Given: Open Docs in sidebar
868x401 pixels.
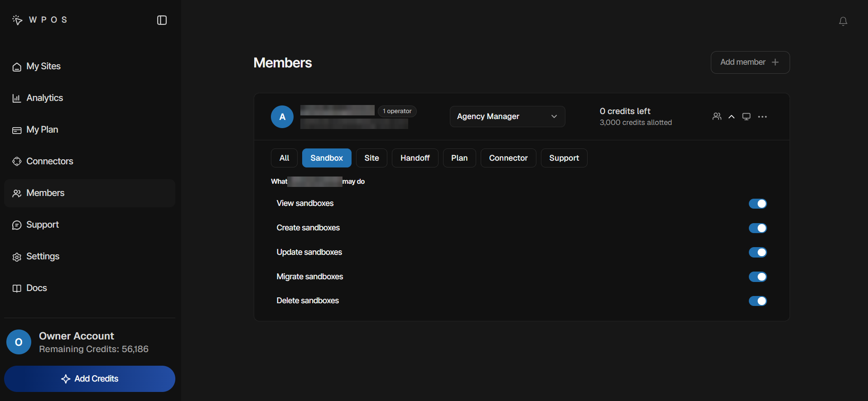Looking at the screenshot, I should pos(90,288).
